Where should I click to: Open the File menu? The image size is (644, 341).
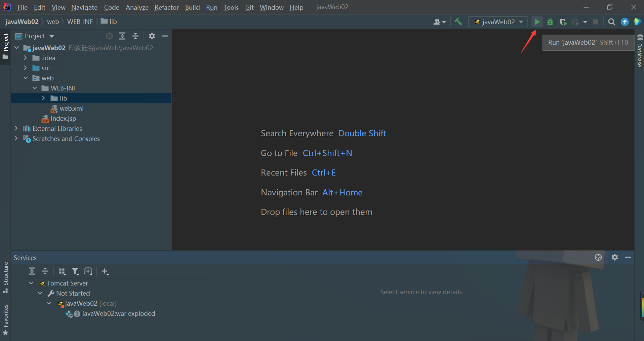click(x=22, y=7)
